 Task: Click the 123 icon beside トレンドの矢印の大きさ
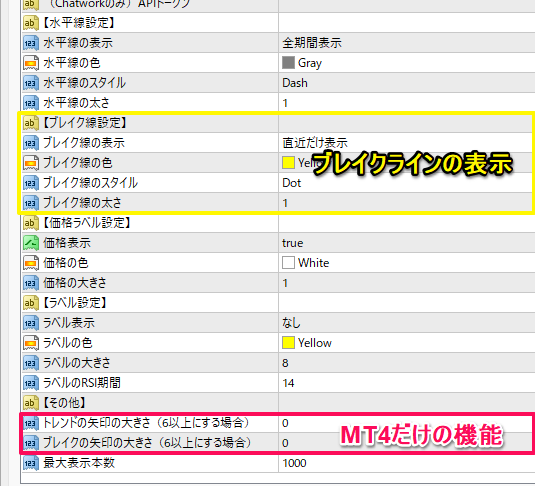tap(30, 423)
